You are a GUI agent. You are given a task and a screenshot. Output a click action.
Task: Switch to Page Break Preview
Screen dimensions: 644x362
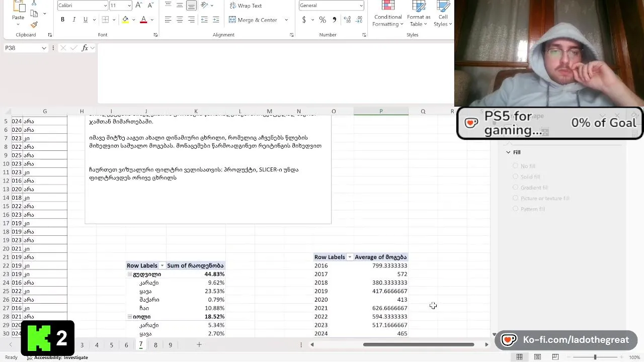555,357
